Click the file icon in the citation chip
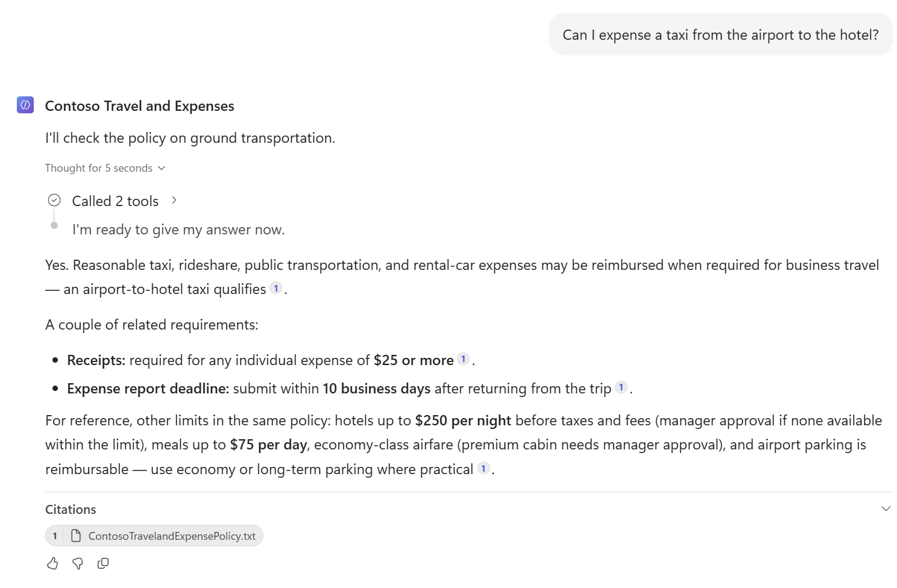 76,536
